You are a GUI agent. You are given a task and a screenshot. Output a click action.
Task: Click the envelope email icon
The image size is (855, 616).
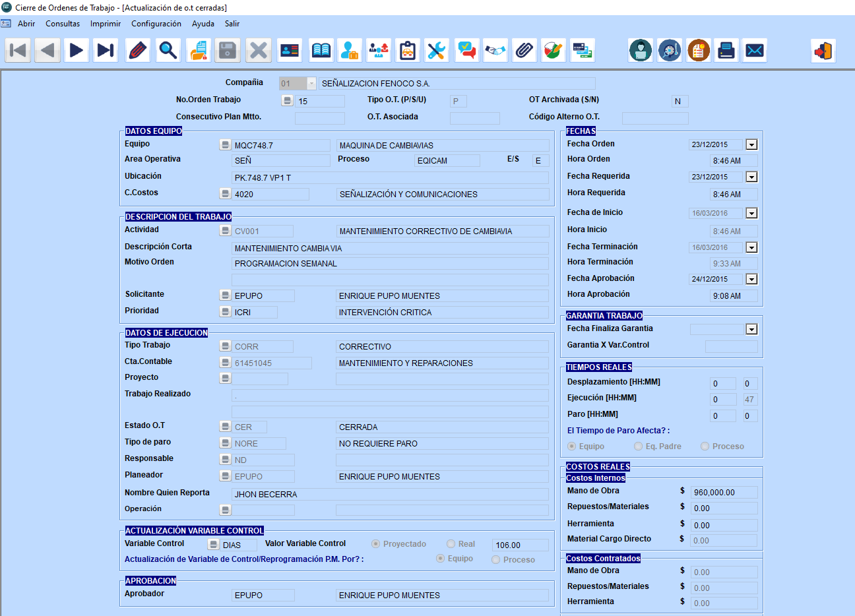[x=755, y=50]
